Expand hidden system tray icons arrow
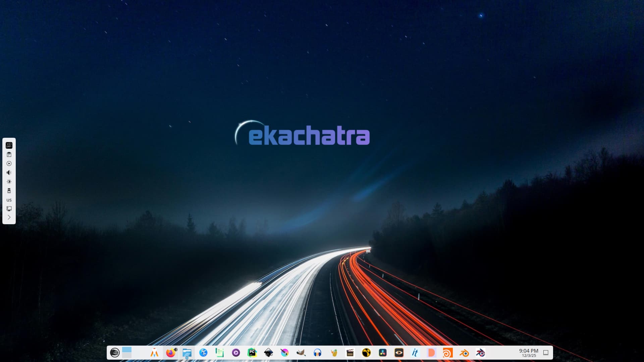 (9, 217)
